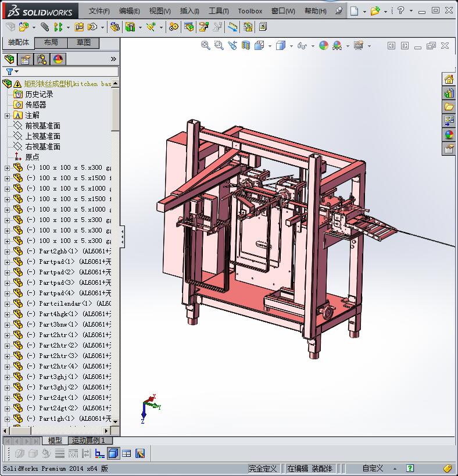The height and width of the screenshot is (476, 458).
Task: Expand the Part2ghb<1> tree node
Action: 8,252
